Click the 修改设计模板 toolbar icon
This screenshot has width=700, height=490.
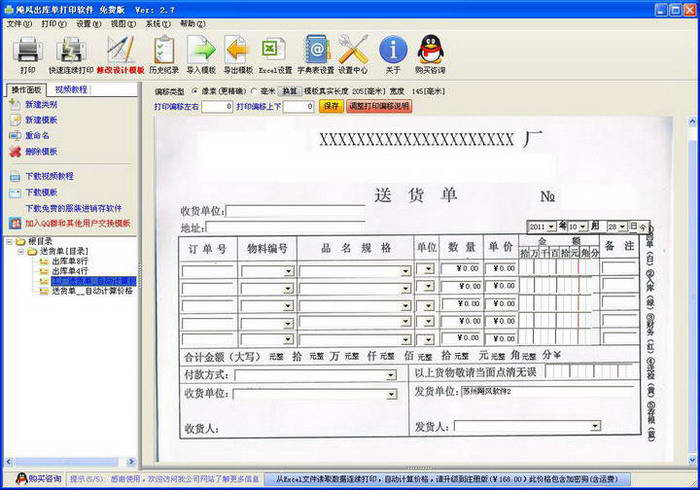tap(121, 50)
